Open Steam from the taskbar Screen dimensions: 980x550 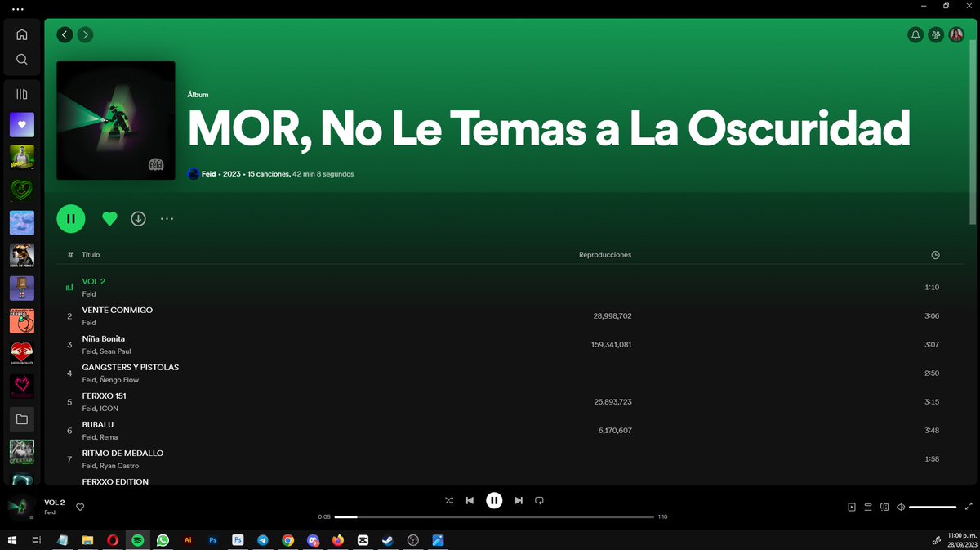pyautogui.click(x=388, y=540)
